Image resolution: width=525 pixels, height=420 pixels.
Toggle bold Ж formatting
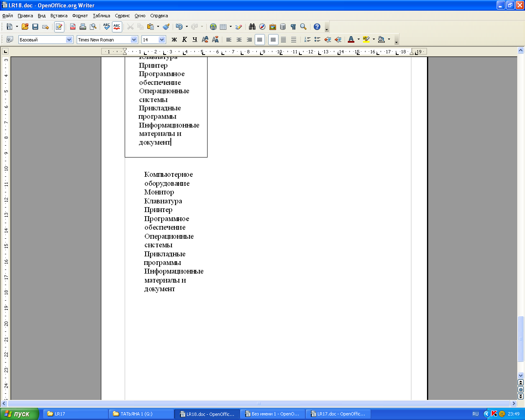point(174,40)
